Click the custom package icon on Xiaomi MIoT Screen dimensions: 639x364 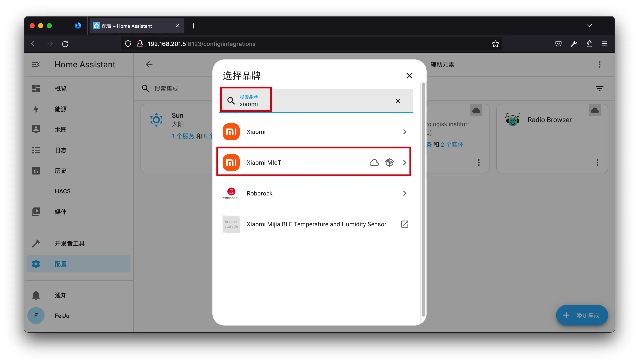389,163
